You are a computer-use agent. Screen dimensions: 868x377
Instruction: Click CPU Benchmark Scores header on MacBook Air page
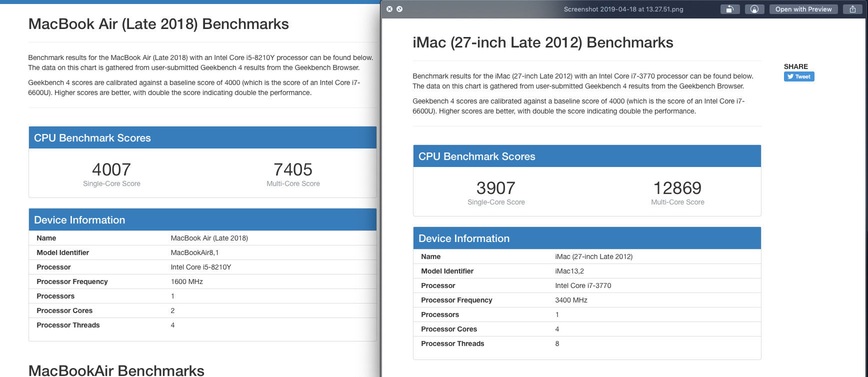tap(202, 137)
